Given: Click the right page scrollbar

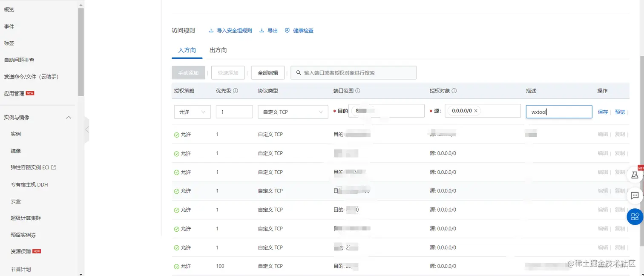Looking at the screenshot, I should pos(641,128).
